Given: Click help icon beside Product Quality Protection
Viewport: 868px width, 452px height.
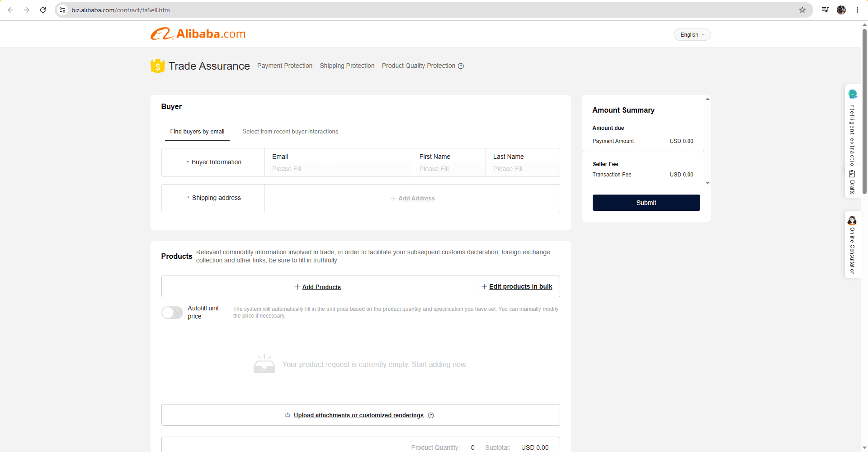Looking at the screenshot, I should point(461,66).
